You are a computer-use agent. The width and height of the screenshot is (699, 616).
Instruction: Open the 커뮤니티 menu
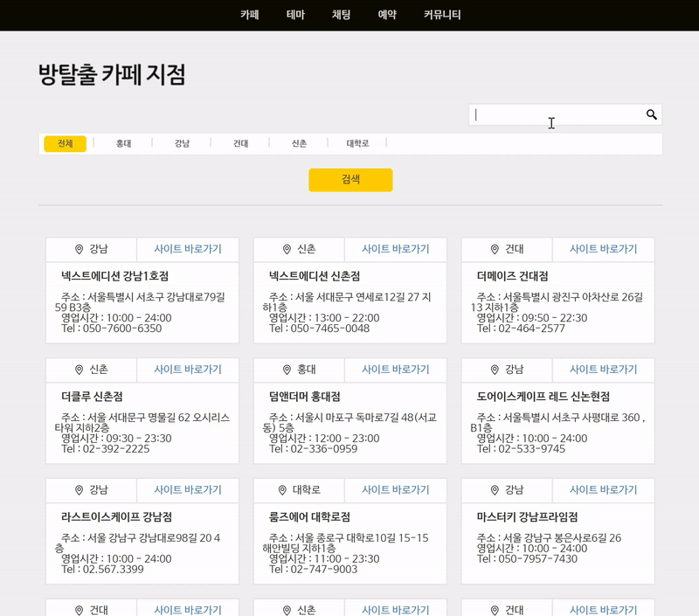[x=442, y=15]
